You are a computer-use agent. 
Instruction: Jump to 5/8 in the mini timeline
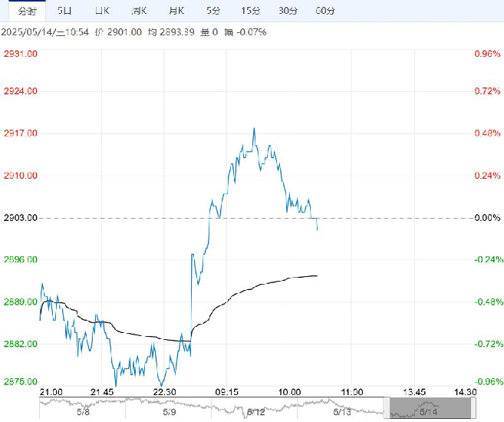pyautogui.click(x=83, y=412)
